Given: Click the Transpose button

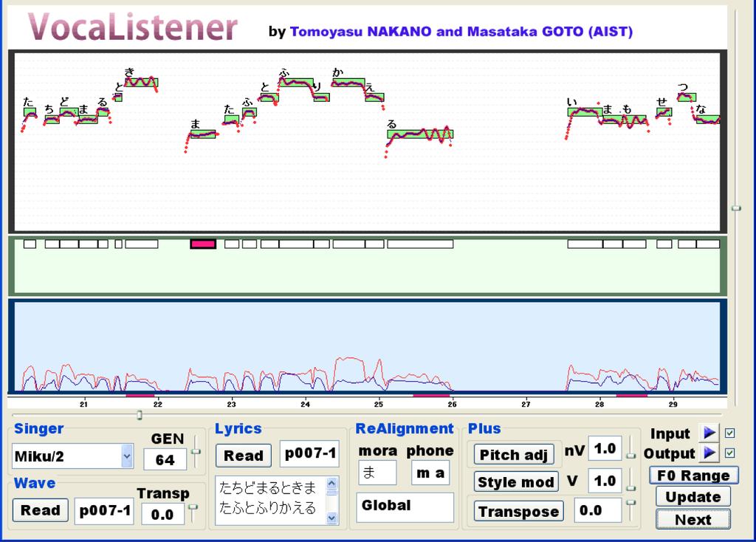Looking at the screenshot, I should point(519,511).
